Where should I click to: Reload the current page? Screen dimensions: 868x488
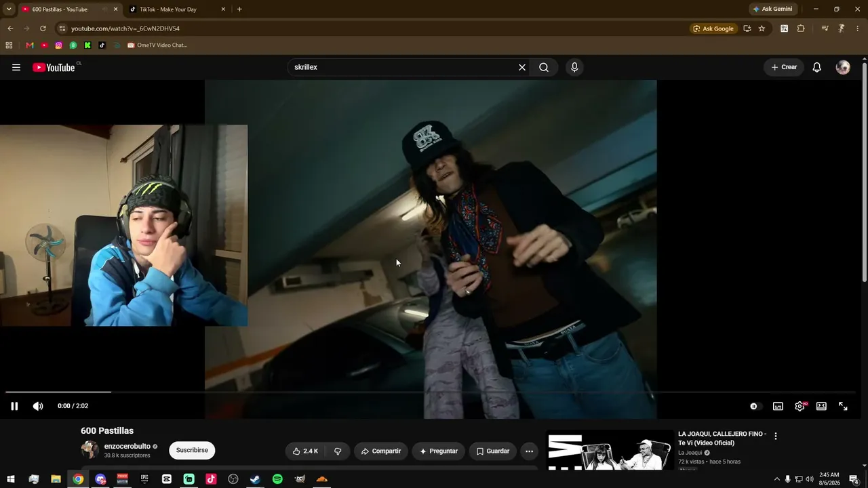43,28
